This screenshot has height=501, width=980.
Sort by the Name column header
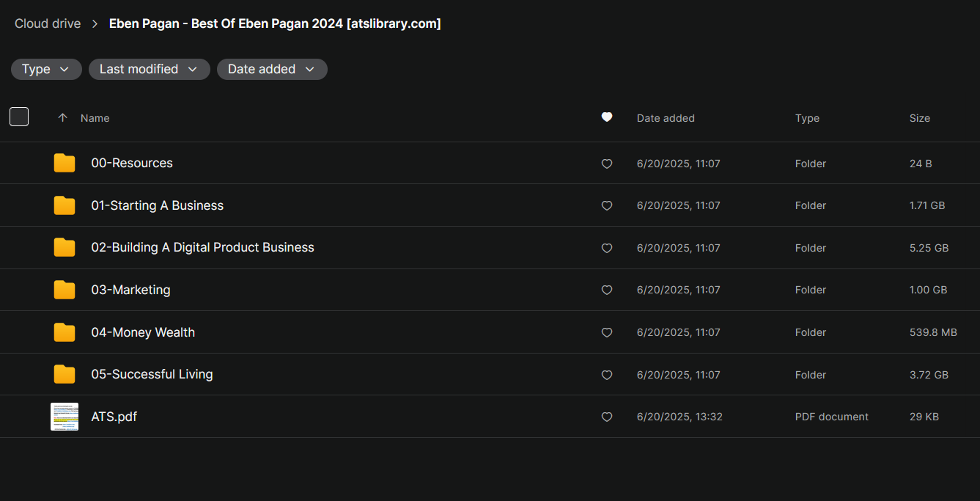click(95, 118)
